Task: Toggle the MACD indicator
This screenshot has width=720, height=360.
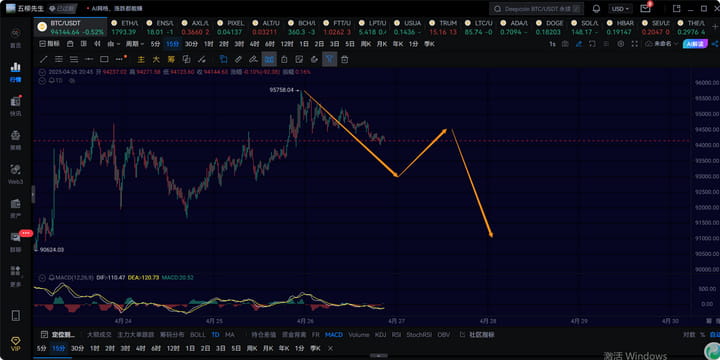Action: pyautogui.click(x=334, y=335)
